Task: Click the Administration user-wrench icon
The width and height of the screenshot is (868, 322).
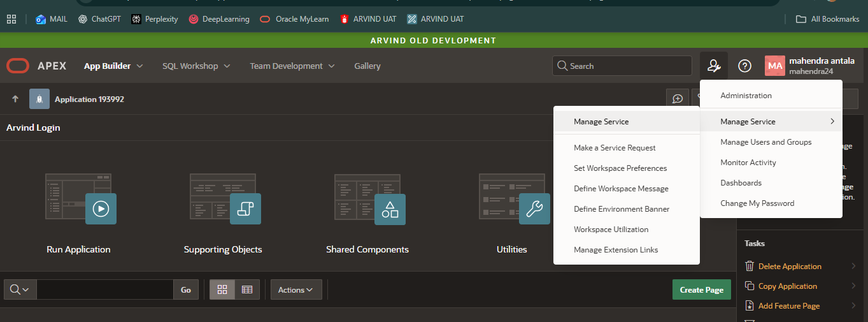Action: tap(714, 66)
